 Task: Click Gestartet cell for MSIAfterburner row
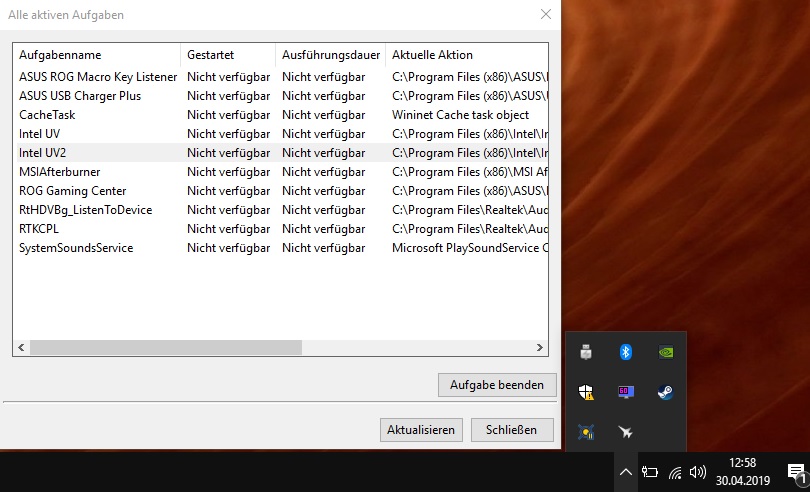pyautogui.click(x=228, y=172)
